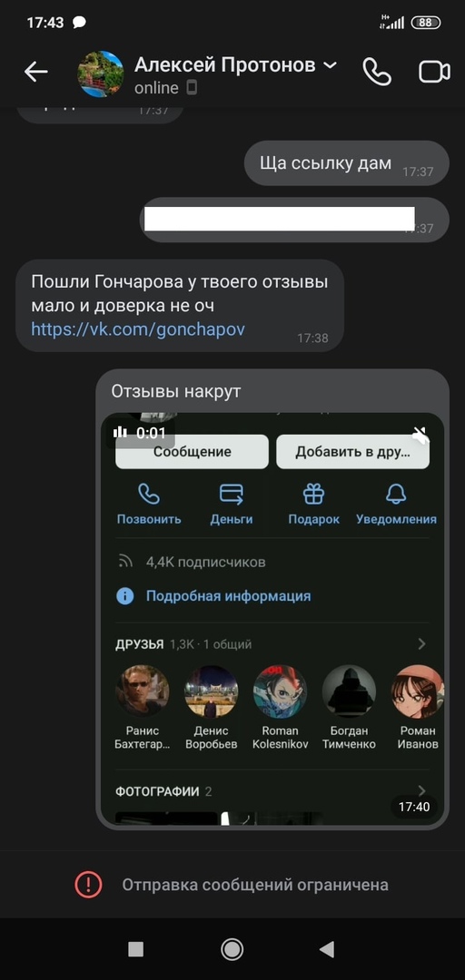This screenshot has width=465, height=980.
Task: Tap the red warning icon about restricted messaging
Action: pyautogui.click(x=88, y=885)
